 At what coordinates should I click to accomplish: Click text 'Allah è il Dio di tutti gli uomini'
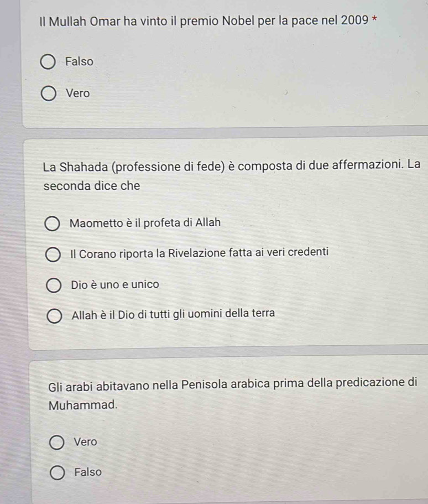click(x=147, y=314)
